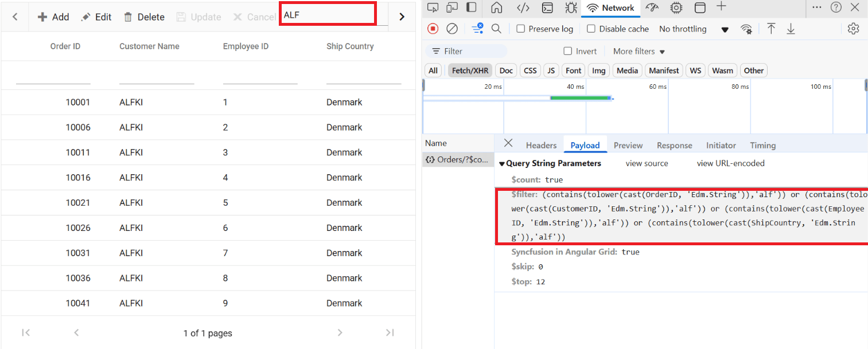Image resolution: width=868 pixels, height=349 pixels.
Task: Open the Performance tool icon
Action: coord(652,7)
